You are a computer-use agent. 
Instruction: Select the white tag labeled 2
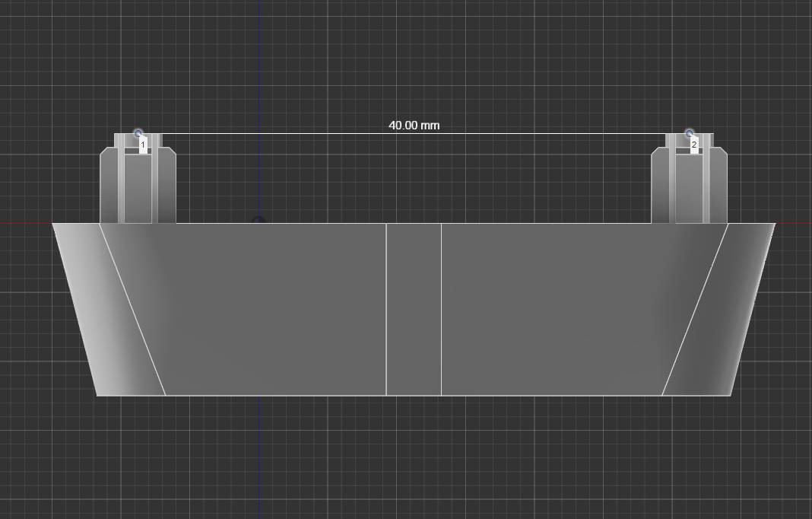click(694, 145)
